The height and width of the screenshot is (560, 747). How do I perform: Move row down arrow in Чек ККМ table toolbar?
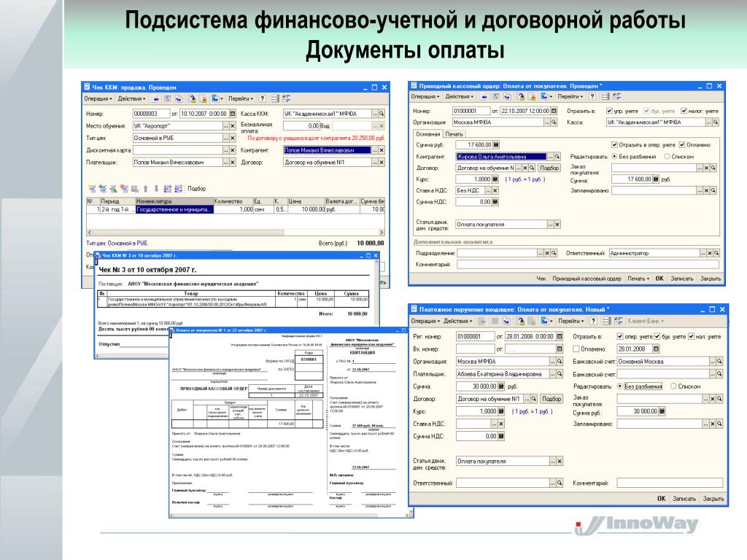[156, 189]
